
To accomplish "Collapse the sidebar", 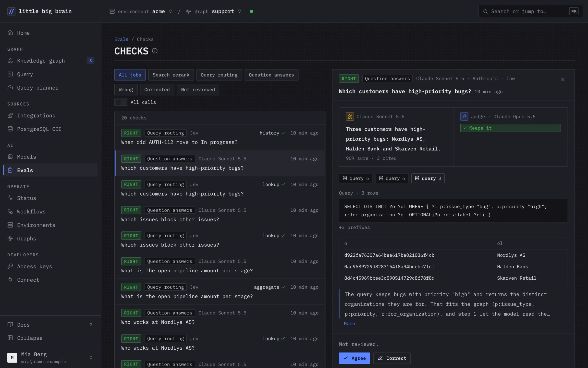I will coord(50,338).
